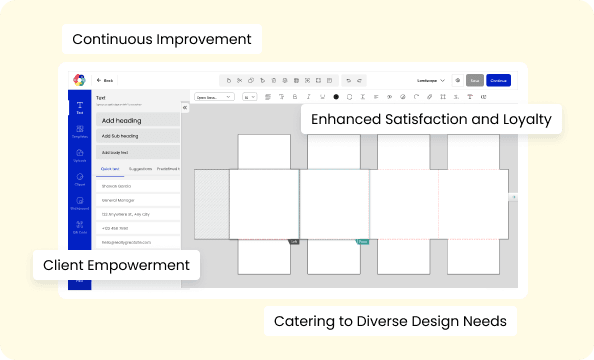The height and width of the screenshot is (360, 594).
Task: Switch to the Suggestions tab
Action: click(x=140, y=169)
